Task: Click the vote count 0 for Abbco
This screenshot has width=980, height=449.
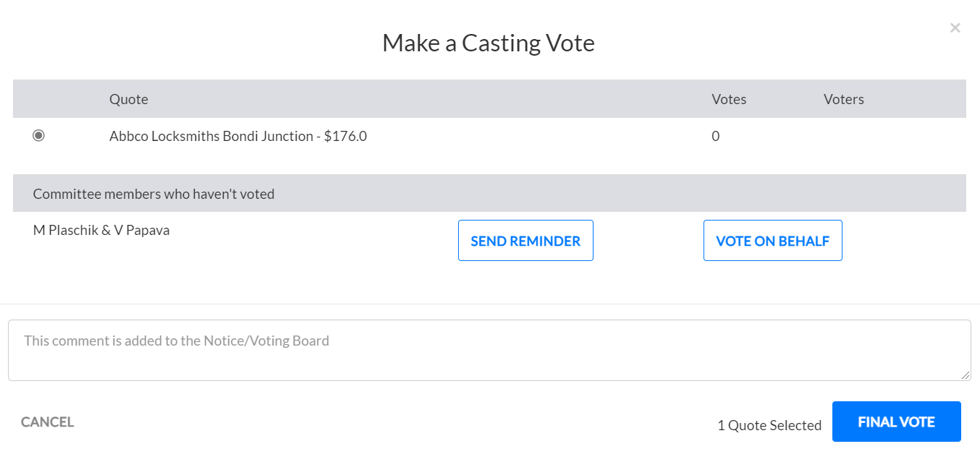Action: pyautogui.click(x=716, y=136)
